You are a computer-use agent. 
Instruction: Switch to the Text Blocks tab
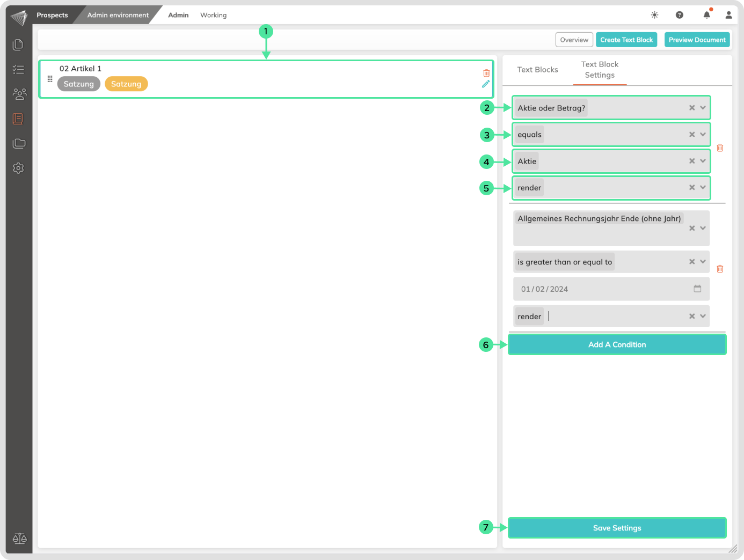point(537,70)
